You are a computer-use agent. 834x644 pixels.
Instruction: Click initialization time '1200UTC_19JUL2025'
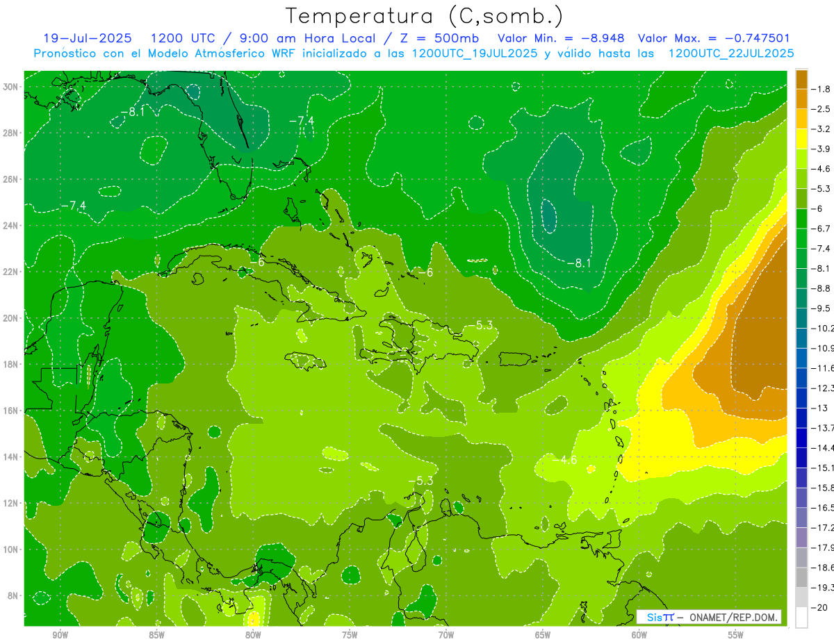(475, 53)
